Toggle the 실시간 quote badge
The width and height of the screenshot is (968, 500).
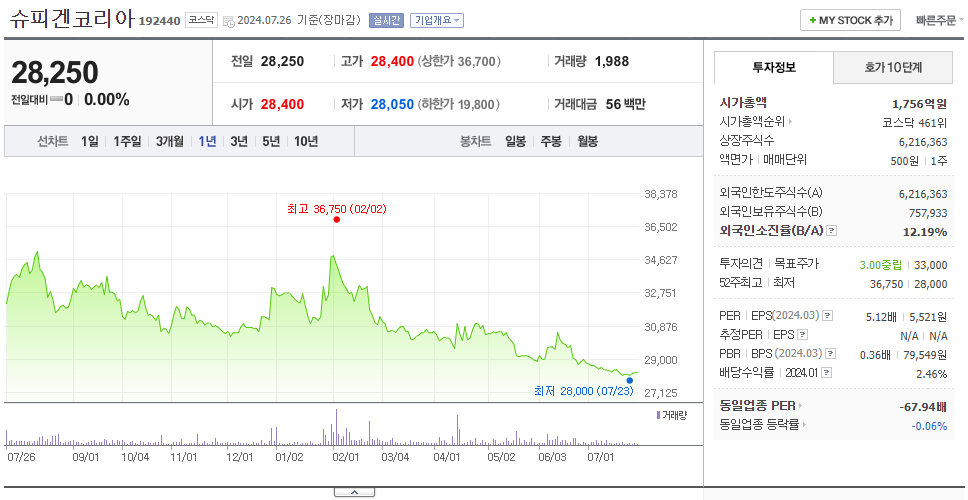click(386, 20)
